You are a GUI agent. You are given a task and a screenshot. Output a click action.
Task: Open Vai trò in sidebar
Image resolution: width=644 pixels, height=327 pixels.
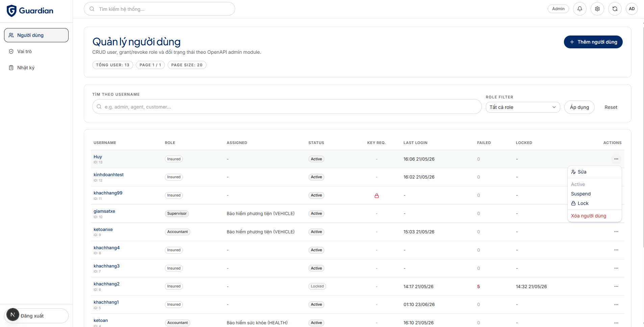[36, 51]
